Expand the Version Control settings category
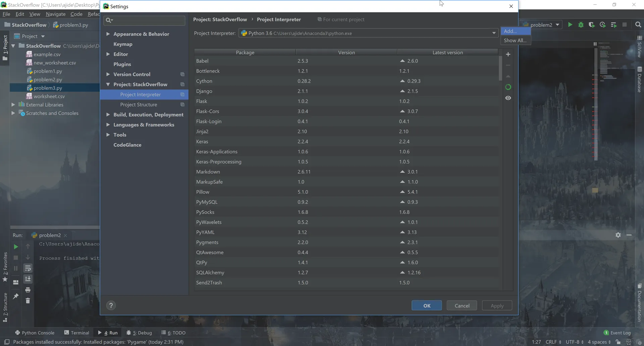644x346 pixels. coord(108,74)
